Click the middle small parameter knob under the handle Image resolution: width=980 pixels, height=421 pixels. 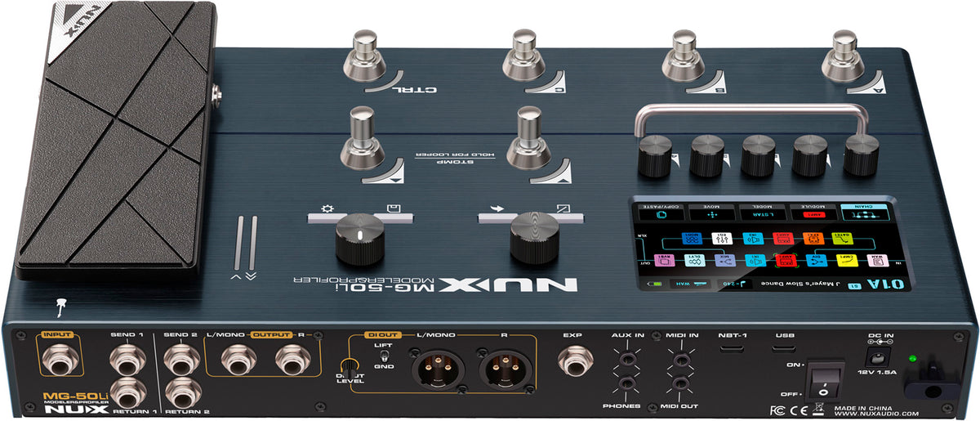pos(759,155)
